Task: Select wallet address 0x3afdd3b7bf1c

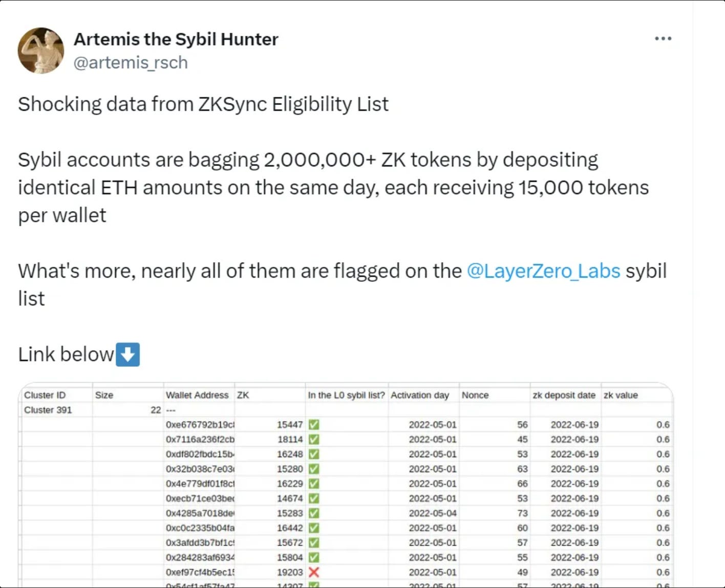Action: coord(200,542)
